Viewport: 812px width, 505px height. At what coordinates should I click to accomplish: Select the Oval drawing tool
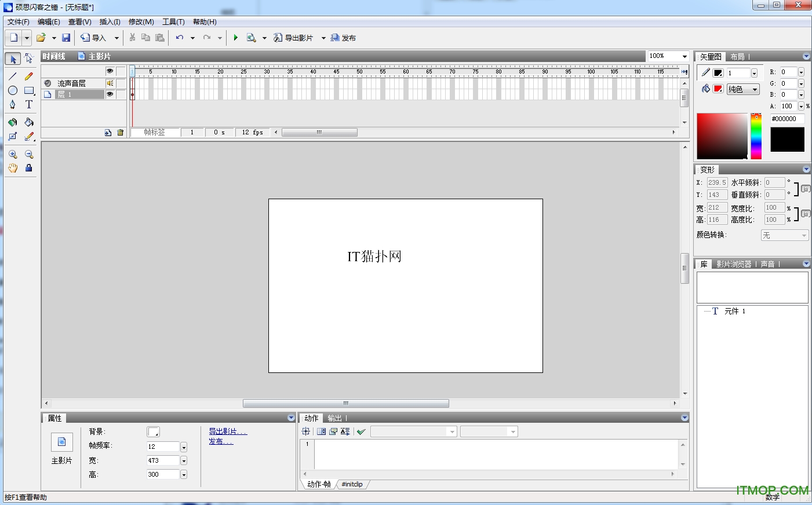pyautogui.click(x=13, y=90)
